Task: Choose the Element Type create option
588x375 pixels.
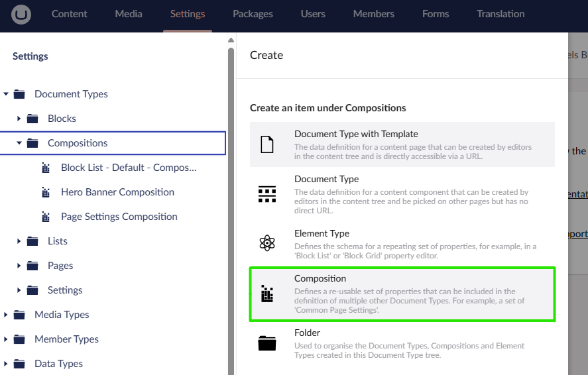Action: (402, 244)
